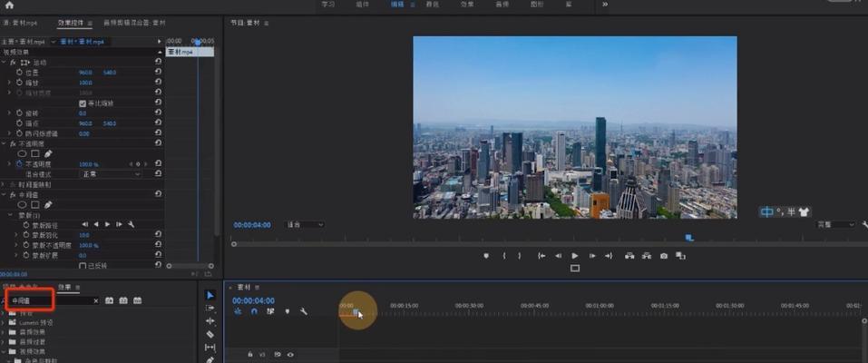Viewport: 868px width, 363px height.
Task: Mark In point in Program monitor
Action: pyautogui.click(x=503, y=256)
